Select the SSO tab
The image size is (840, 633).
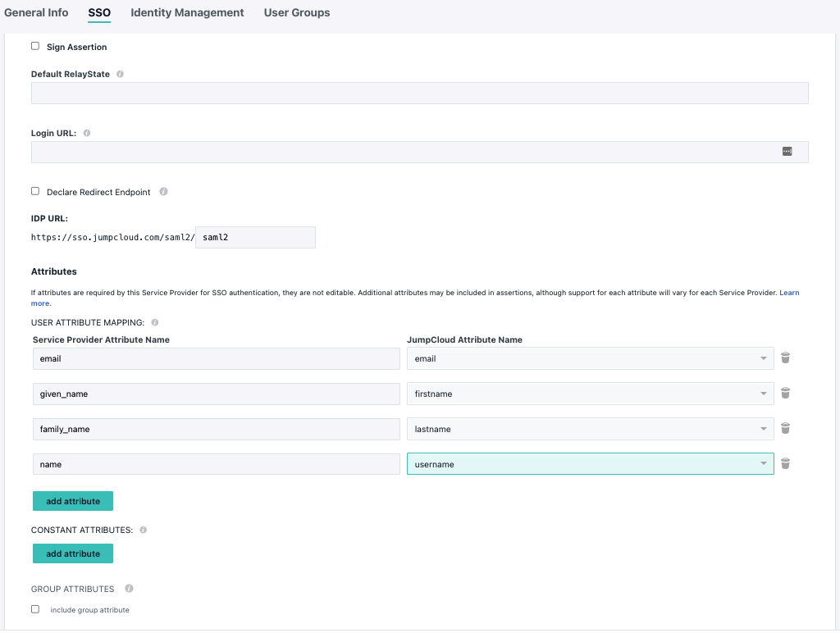coord(99,12)
